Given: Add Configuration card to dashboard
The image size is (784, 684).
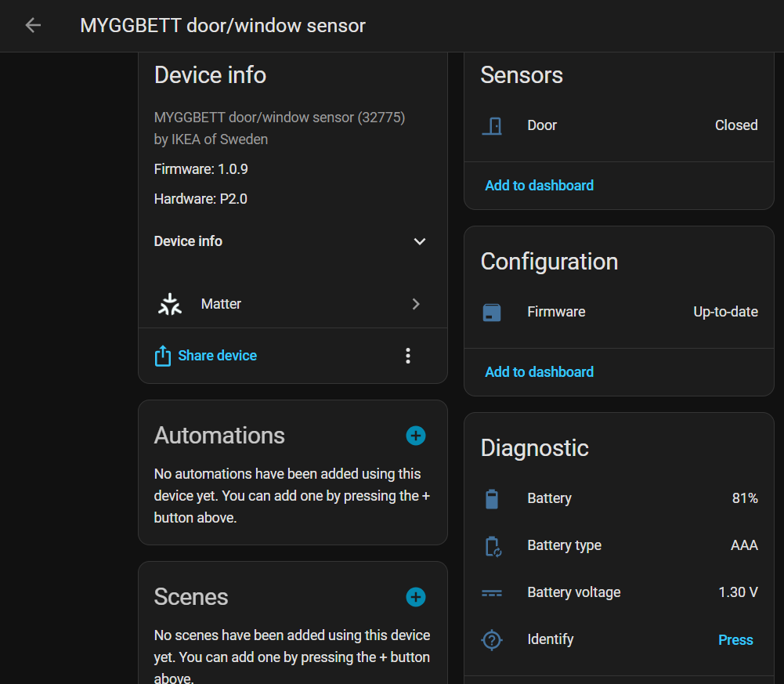Looking at the screenshot, I should click(x=539, y=371).
